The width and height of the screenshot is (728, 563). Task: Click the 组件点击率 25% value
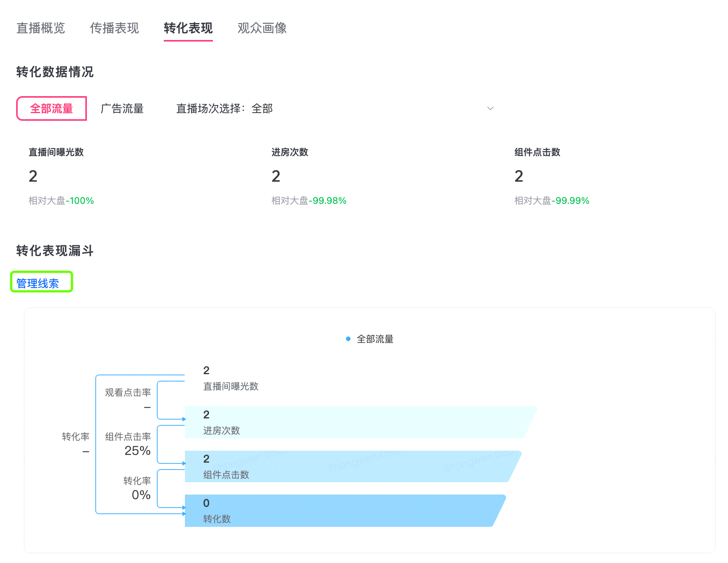tap(137, 451)
